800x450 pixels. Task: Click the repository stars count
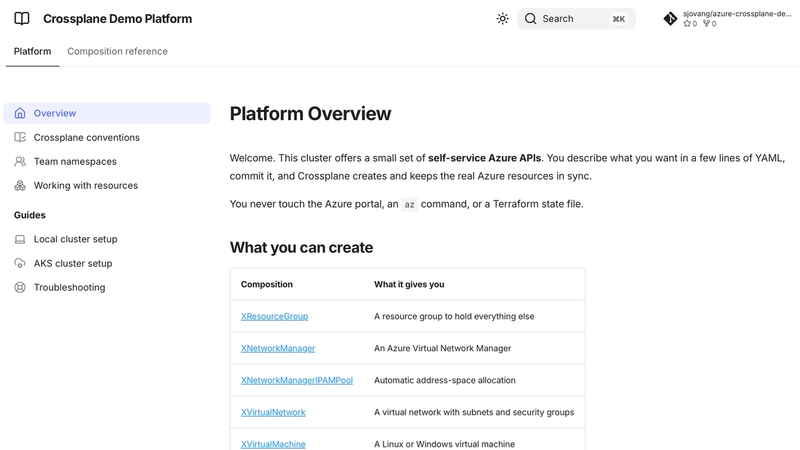[690, 23]
